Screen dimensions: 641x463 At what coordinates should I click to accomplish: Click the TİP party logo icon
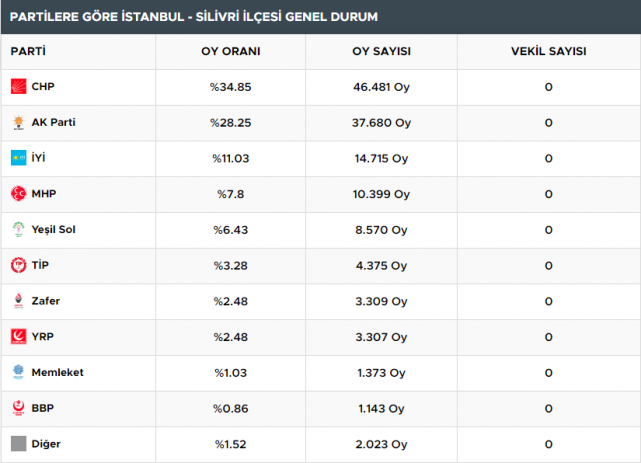pos(18,265)
